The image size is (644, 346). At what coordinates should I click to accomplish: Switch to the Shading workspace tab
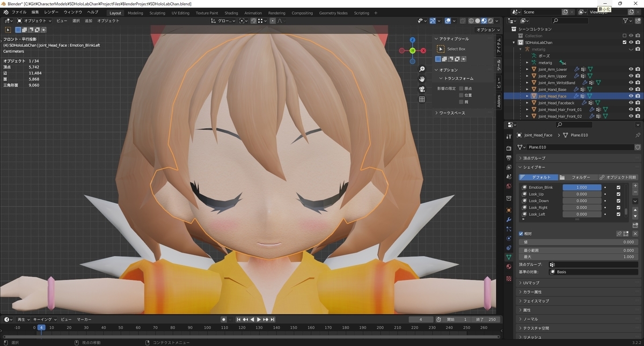click(231, 13)
